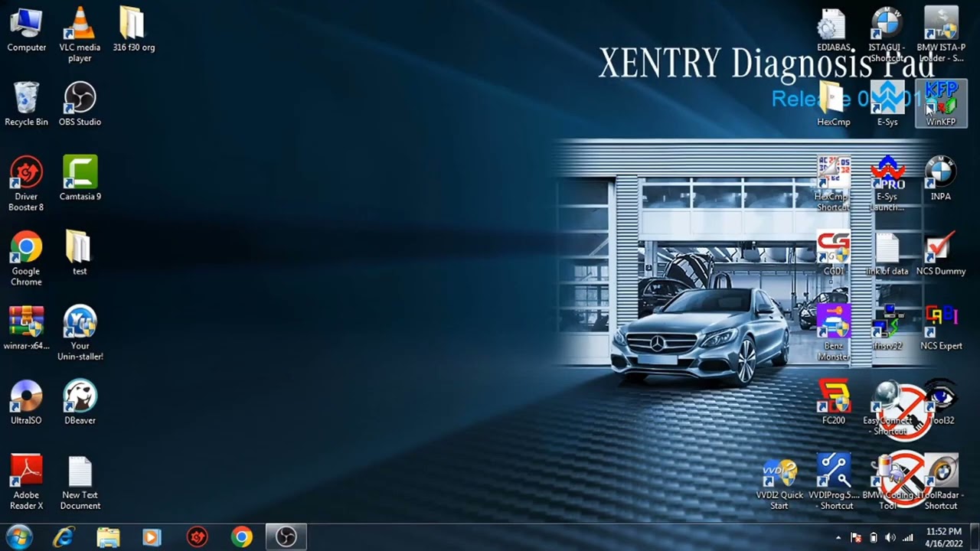Open Action Center flag in tray
Image resolution: width=980 pixels, height=551 pixels.
click(x=856, y=538)
